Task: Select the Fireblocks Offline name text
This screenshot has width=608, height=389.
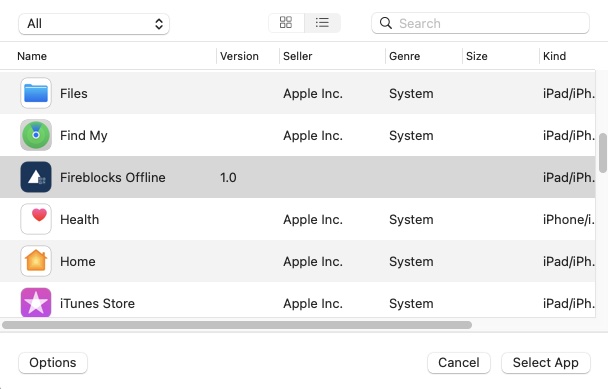Action: pyautogui.click(x=113, y=178)
